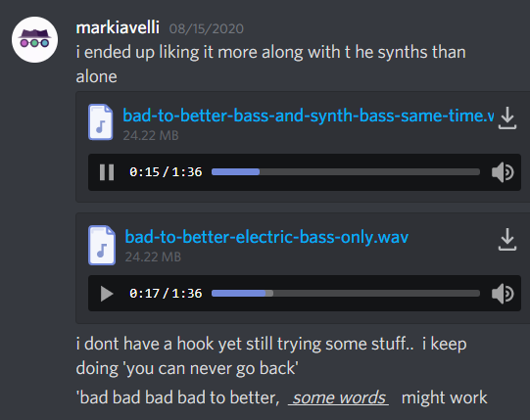
Task: Open the bad-to-better-electric-bass-only.wav link
Action: 266,237
